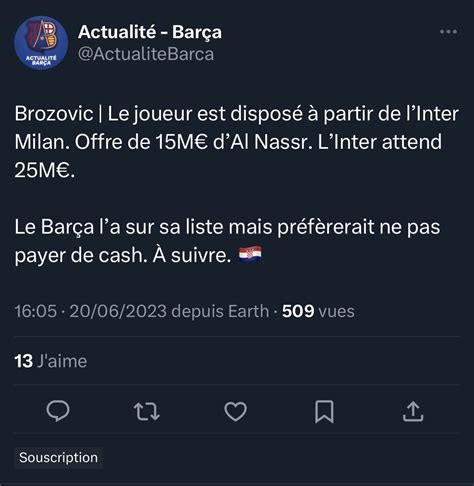Select the 'depuis Earth' location text
This screenshot has height=486, width=474.
click(x=220, y=311)
